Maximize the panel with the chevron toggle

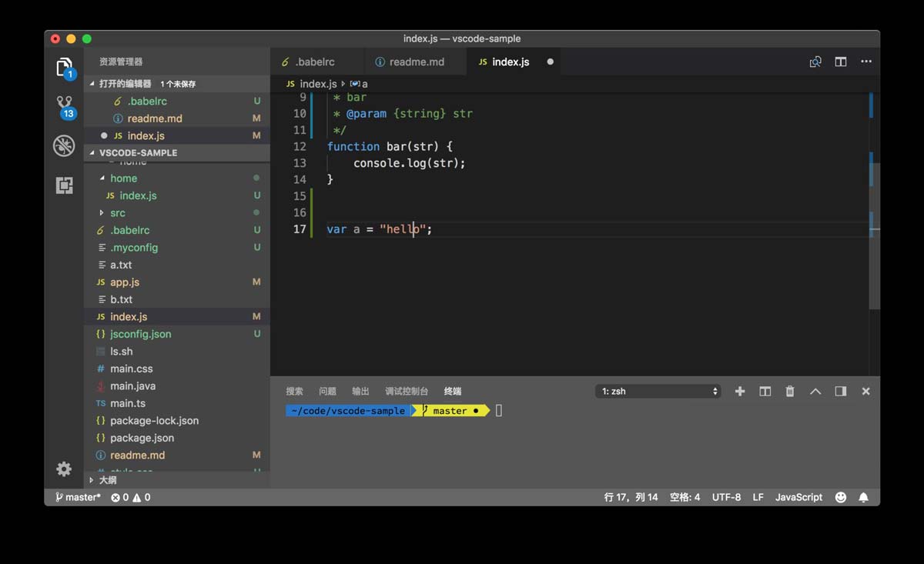(x=815, y=391)
